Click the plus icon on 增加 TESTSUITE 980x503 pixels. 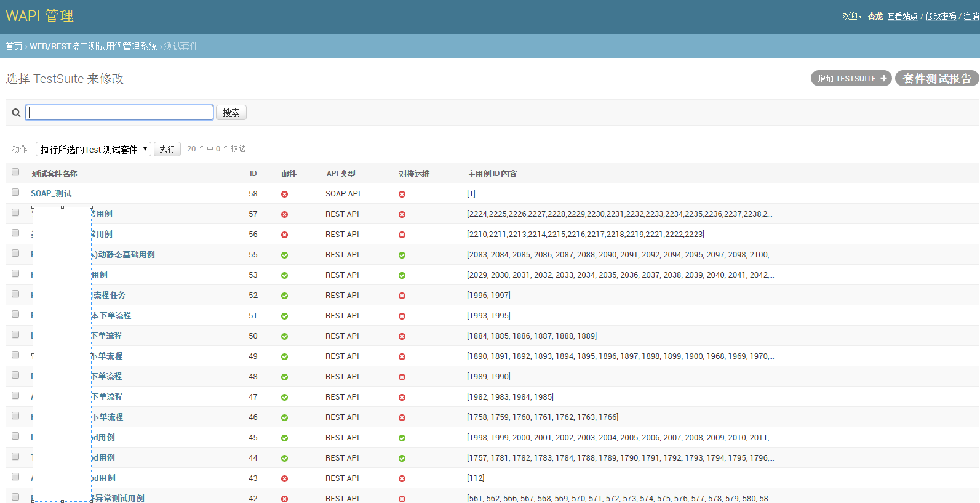[883, 78]
